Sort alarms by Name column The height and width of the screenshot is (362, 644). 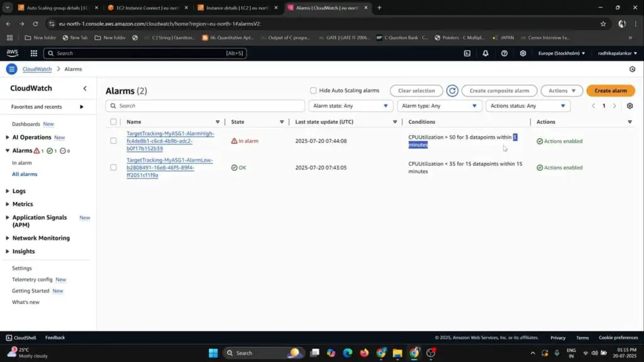tap(217, 122)
